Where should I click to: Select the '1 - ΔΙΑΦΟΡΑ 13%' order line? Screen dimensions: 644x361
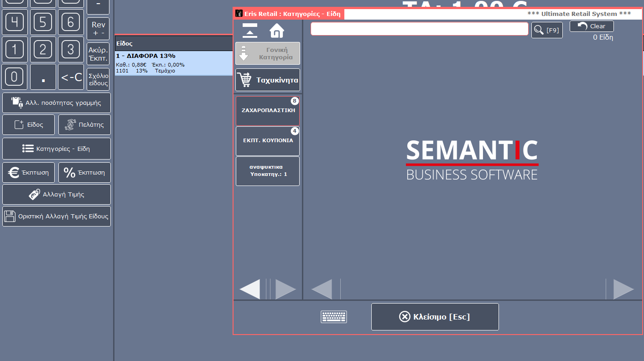[174, 63]
